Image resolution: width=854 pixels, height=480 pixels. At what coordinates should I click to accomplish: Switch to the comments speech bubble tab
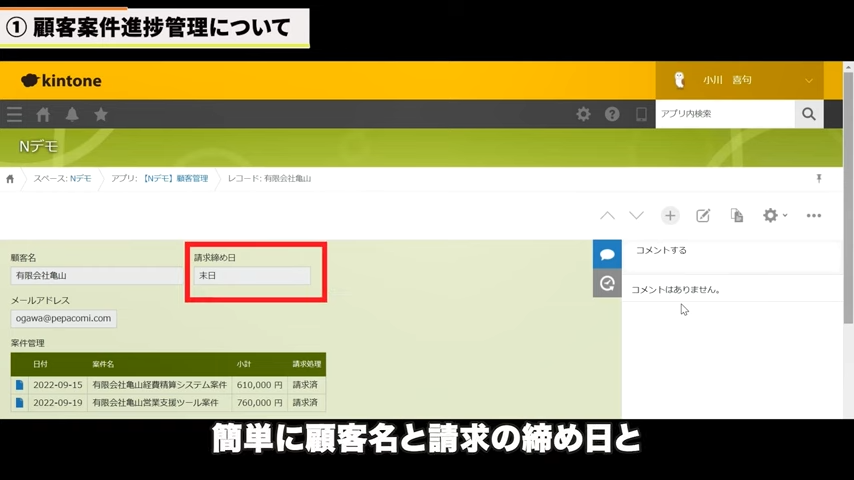607,254
